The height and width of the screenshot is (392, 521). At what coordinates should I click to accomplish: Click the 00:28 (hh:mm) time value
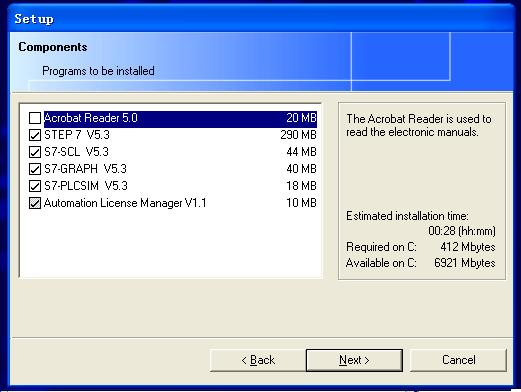pyautogui.click(x=462, y=231)
